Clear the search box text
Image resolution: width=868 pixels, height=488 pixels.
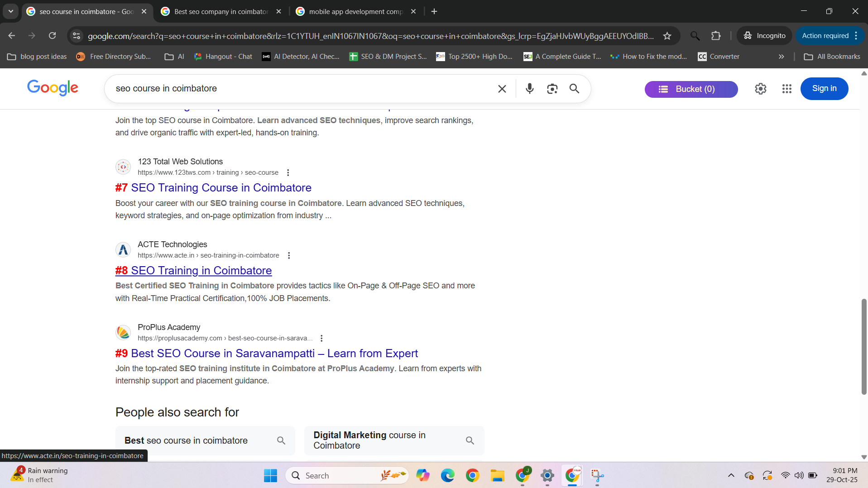(502, 89)
